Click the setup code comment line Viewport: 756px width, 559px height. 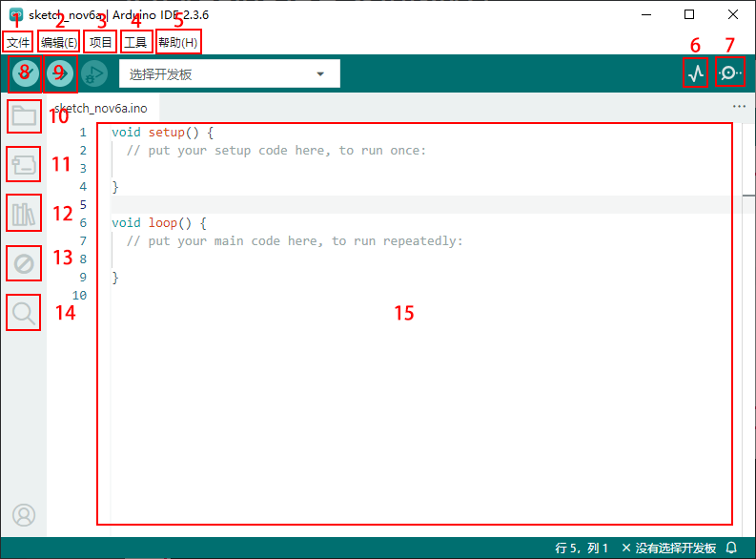(276, 151)
